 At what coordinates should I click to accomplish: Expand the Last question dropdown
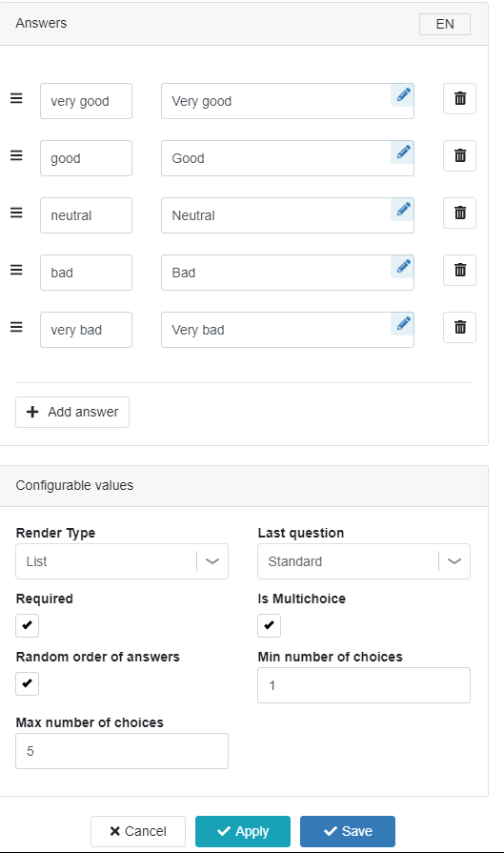tap(364, 561)
